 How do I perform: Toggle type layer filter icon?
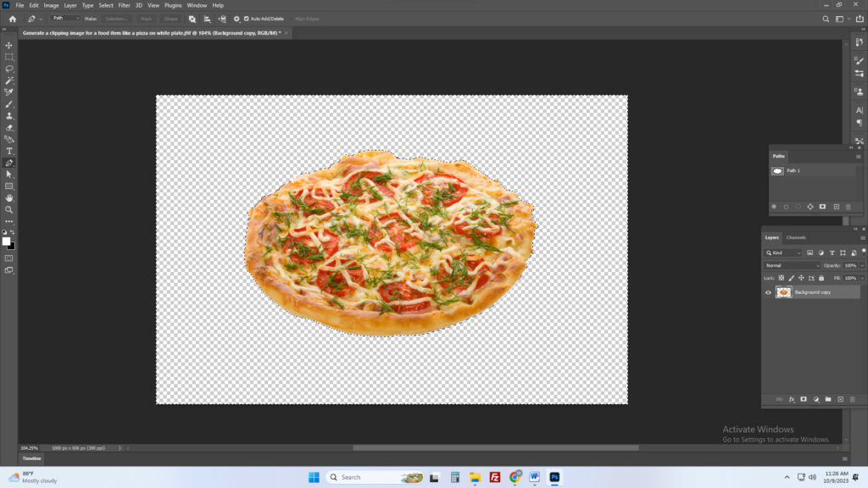coord(832,252)
